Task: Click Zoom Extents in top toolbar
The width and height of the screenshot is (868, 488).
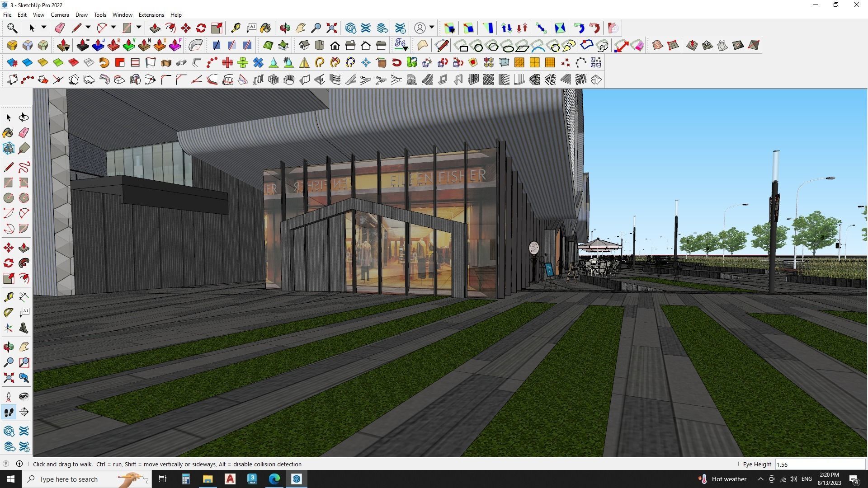Action: click(331, 28)
